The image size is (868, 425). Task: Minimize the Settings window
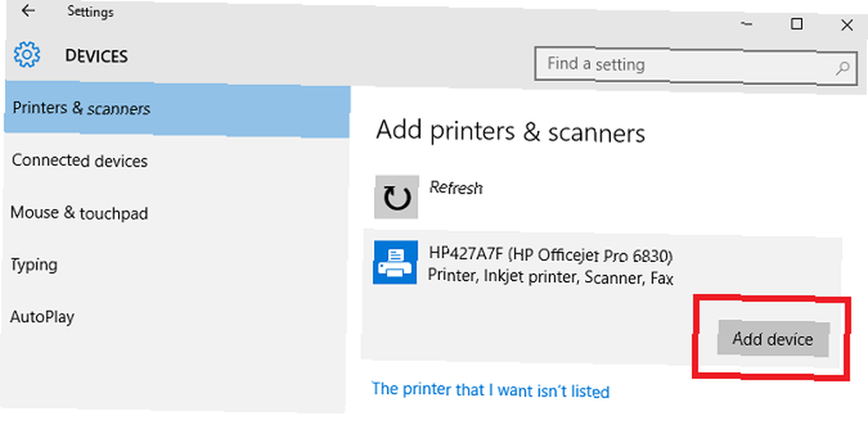point(746,24)
